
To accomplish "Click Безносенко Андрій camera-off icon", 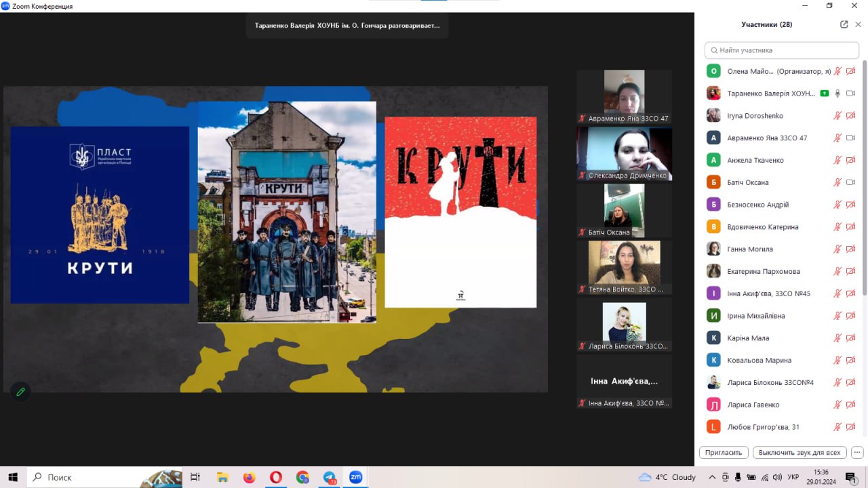I will click(850, 205).
